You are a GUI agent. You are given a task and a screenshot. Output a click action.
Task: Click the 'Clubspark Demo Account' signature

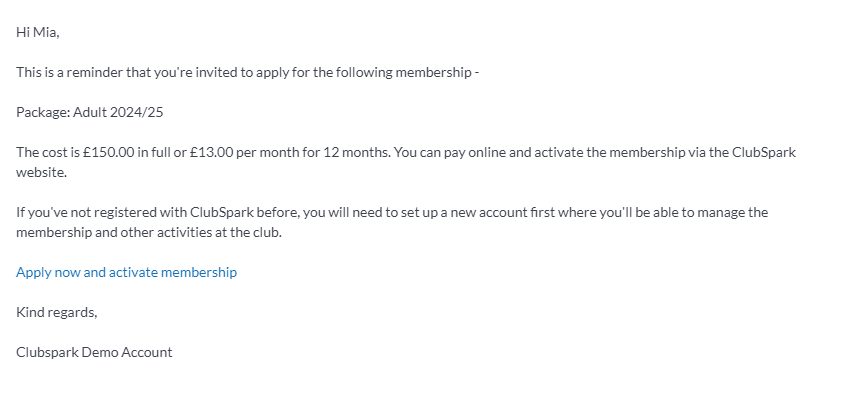tap(94, 352)
